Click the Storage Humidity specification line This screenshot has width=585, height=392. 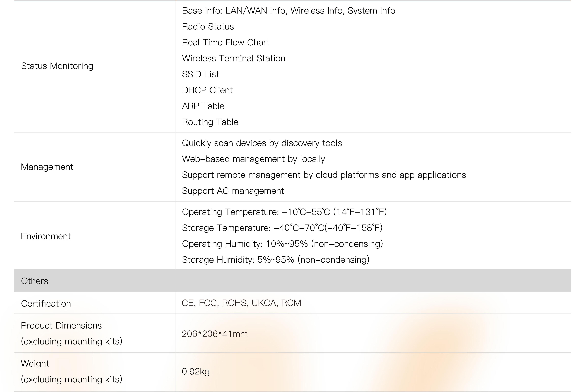coord(276,260)
